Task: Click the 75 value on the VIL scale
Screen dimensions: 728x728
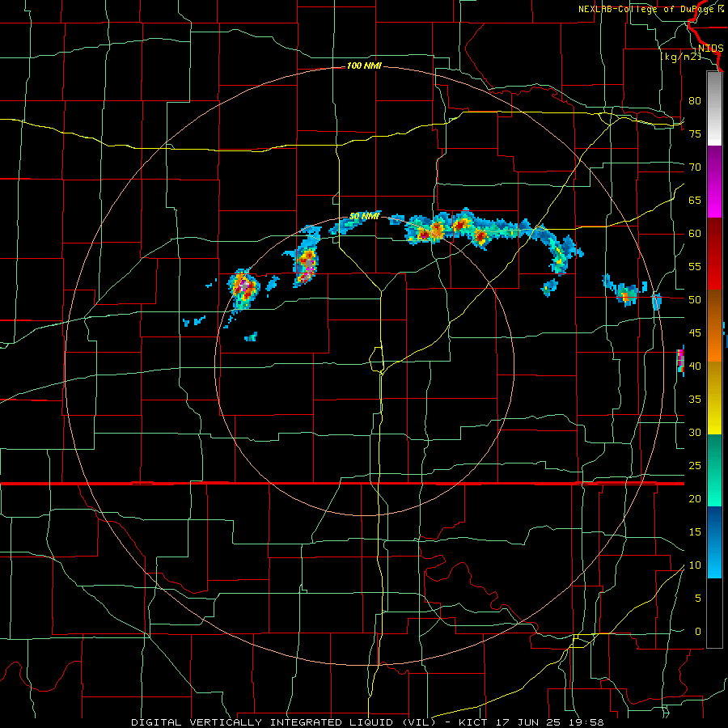Action: (x=695, y=134)
